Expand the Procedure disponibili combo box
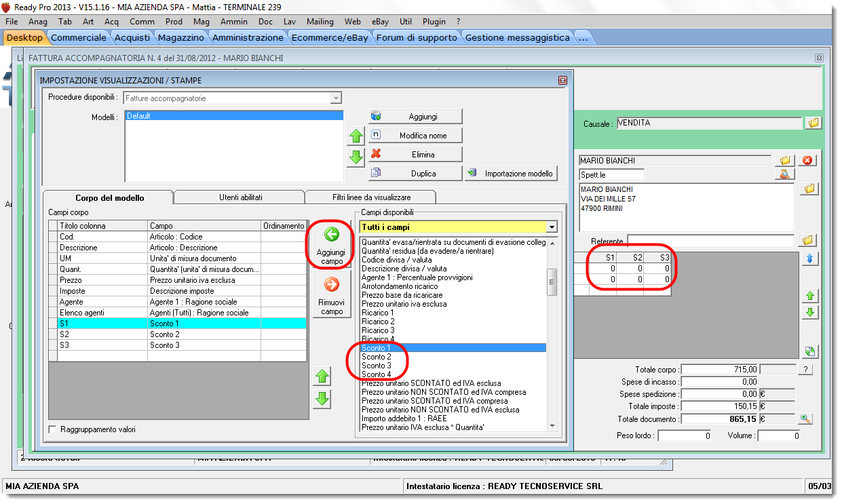The image size is (842, 504). coord(336,98)
